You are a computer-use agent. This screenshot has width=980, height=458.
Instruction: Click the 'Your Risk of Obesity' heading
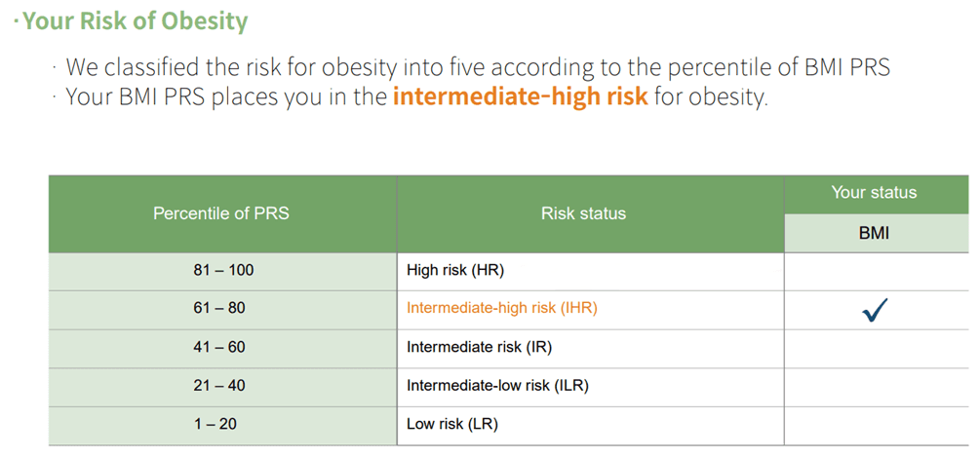pos(135,20)
